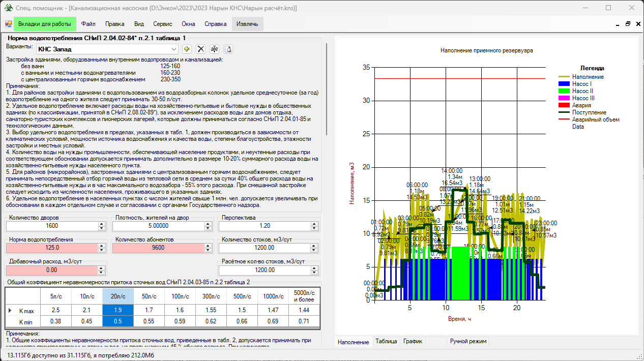Screen dimensions: 644x361
Task: Restore the inner document window
Action: click(x=628, y=24)
